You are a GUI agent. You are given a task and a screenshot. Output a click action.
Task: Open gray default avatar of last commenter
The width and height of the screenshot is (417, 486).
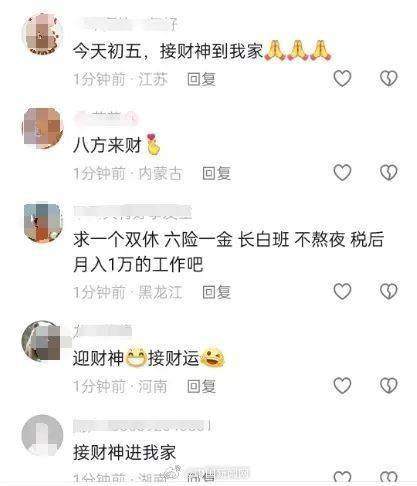[x=42, y=435]
